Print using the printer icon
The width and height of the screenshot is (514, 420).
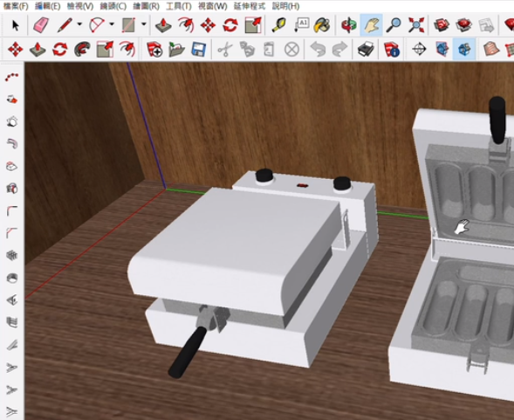pos(366,50)
